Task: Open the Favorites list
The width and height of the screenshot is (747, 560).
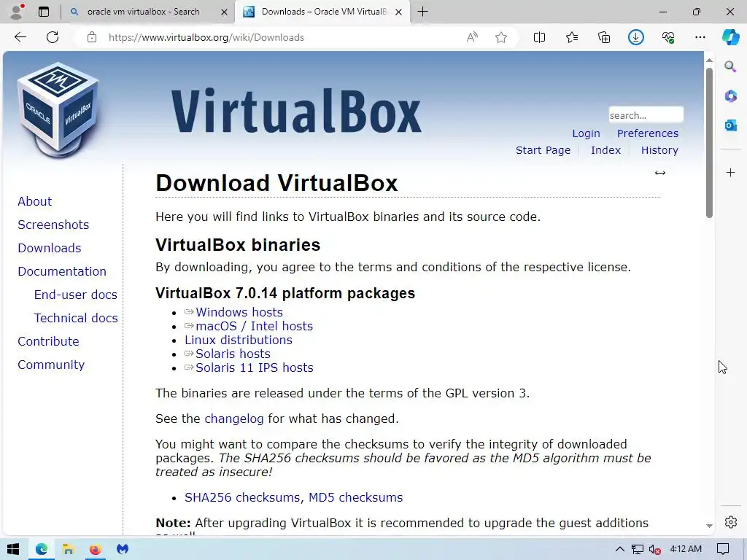Action: [x=572, y=37]
